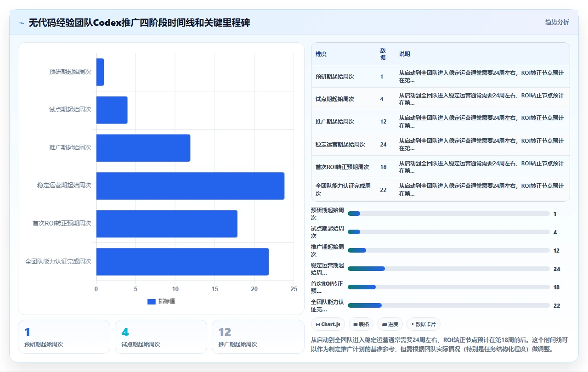Click chart axis label 首次ROI转正预期周次

click(62, 224)
